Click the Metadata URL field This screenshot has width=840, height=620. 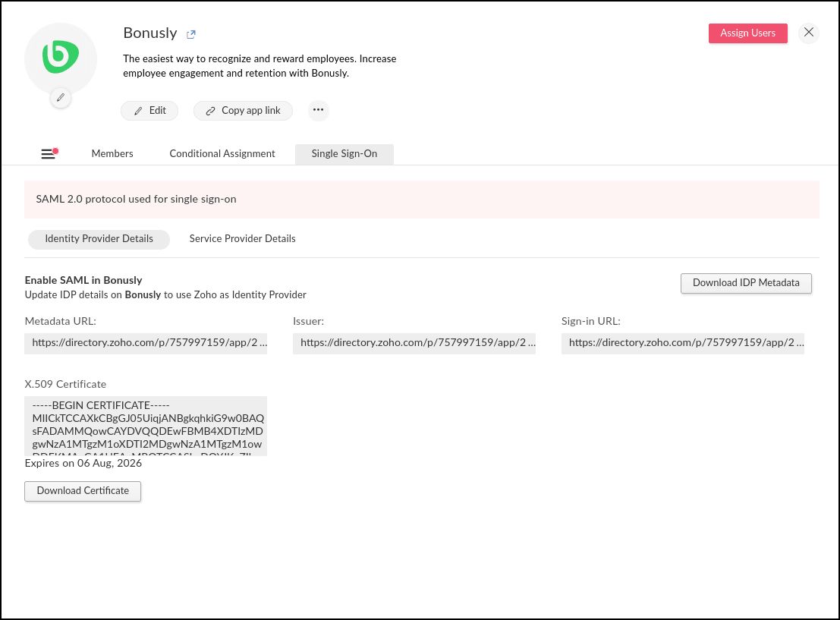(x=146, y=343)
